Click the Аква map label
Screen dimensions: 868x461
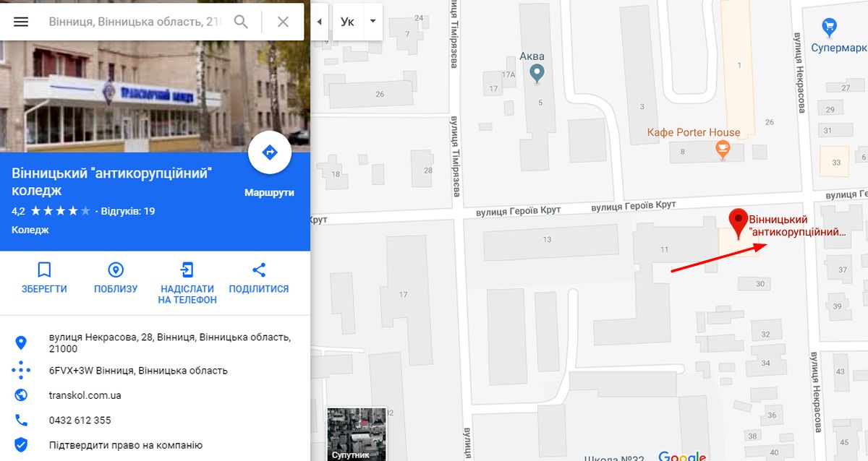pyautogui.click(x=532, y=56)
